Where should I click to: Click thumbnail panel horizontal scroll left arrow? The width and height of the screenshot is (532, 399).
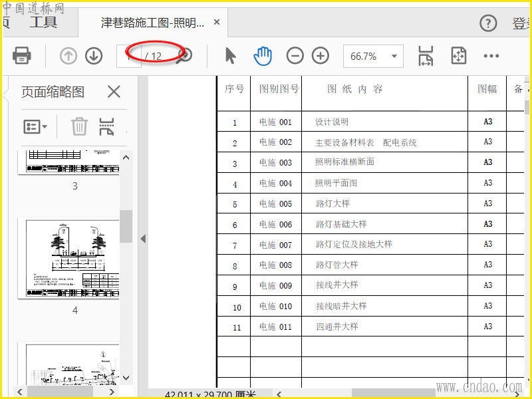click(x=20, y=392)
